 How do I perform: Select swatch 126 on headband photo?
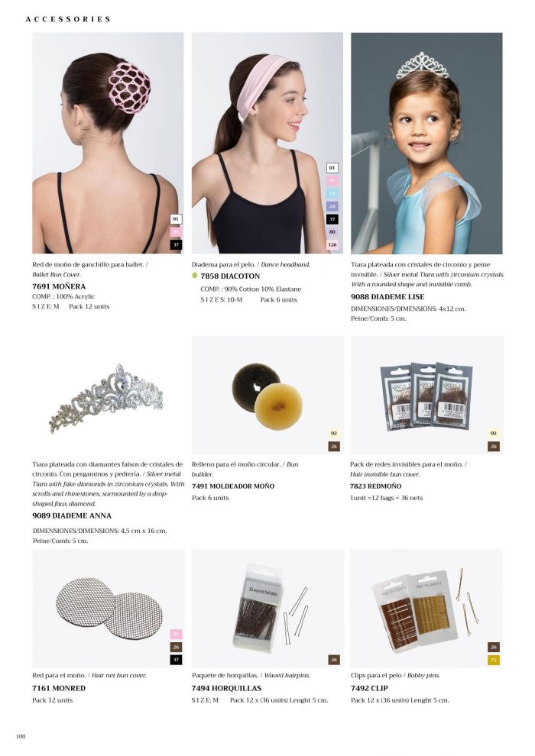coord(332,245)
